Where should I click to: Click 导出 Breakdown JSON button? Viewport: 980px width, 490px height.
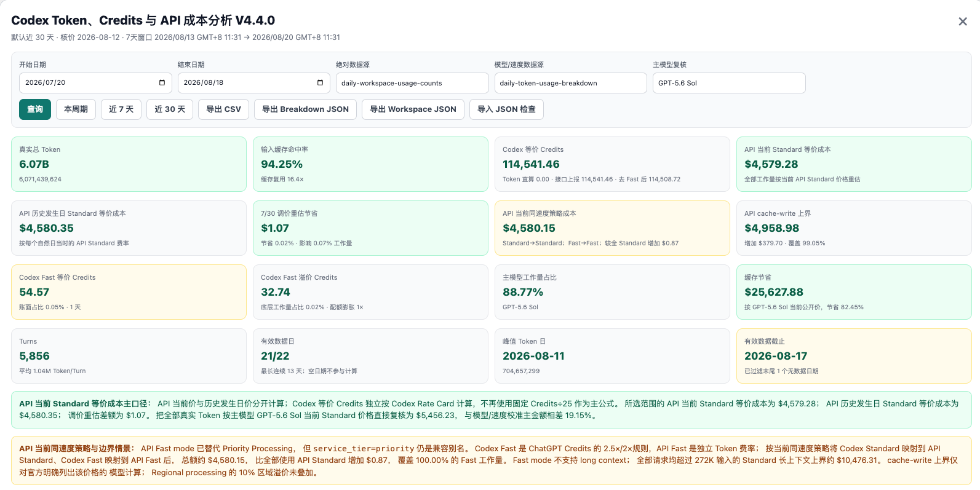305,109
